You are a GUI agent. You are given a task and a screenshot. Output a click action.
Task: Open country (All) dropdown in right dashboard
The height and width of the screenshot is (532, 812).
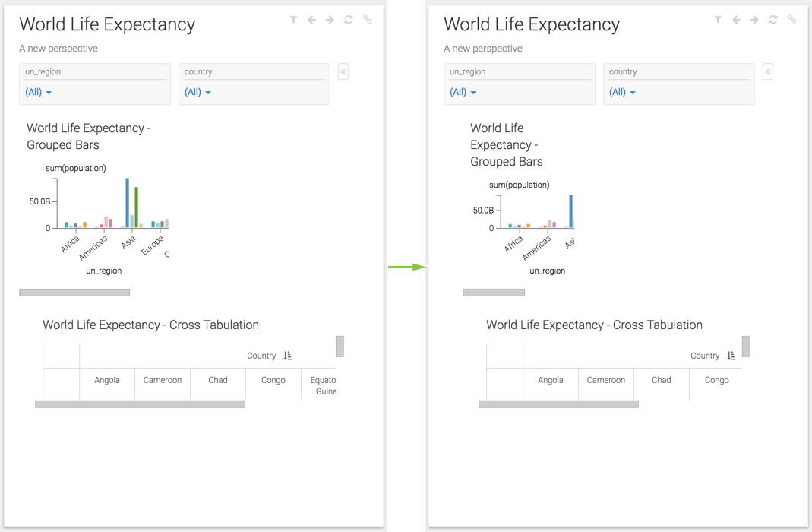point(622,92)
